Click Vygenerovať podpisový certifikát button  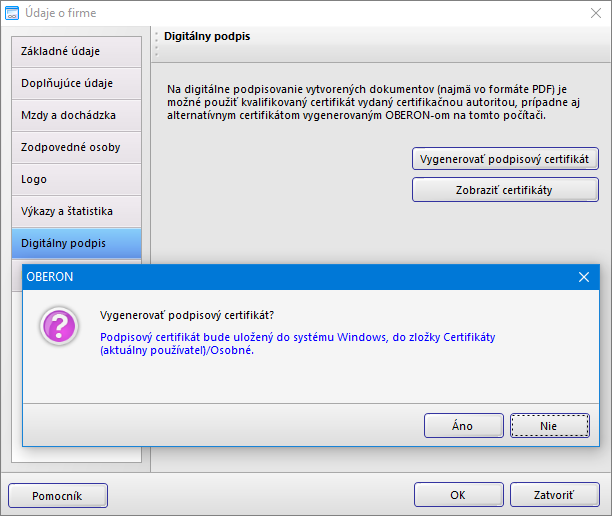(505, 159)
